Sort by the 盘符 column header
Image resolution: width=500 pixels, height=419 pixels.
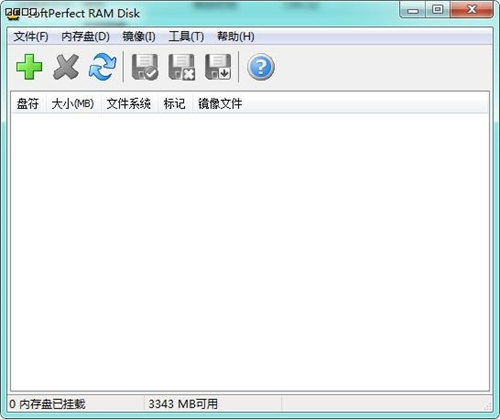point(28,104)
